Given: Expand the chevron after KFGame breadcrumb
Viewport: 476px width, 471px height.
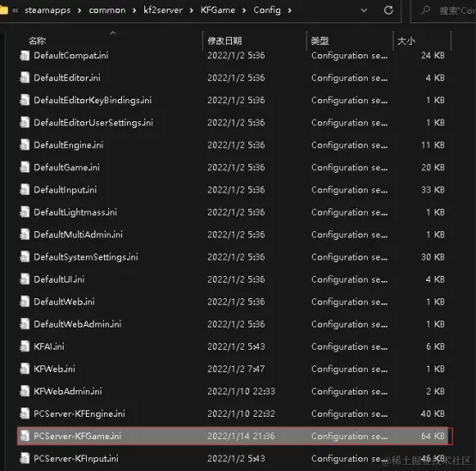Looking at the screenshot, I should pyautogui.click(x=244, y=10).
